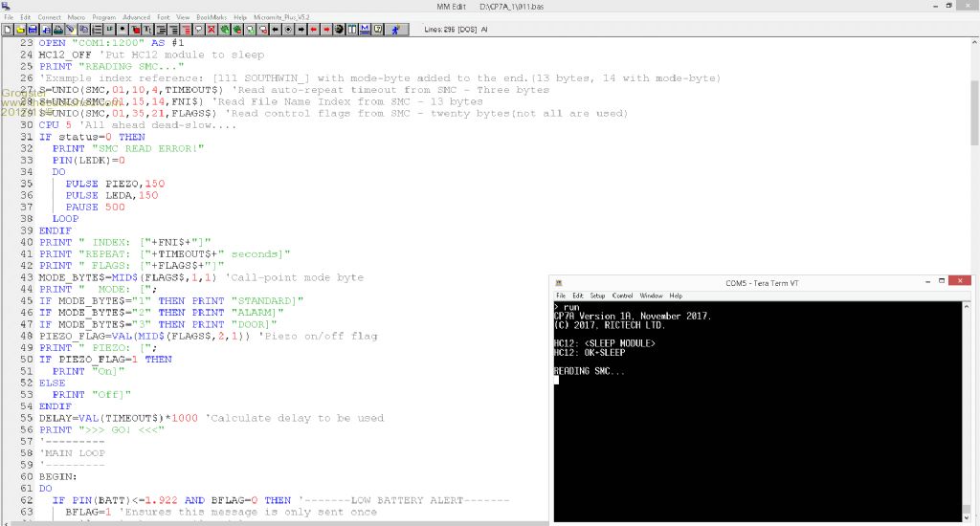Click the Print icon in the toolbar

coord(58,30)
